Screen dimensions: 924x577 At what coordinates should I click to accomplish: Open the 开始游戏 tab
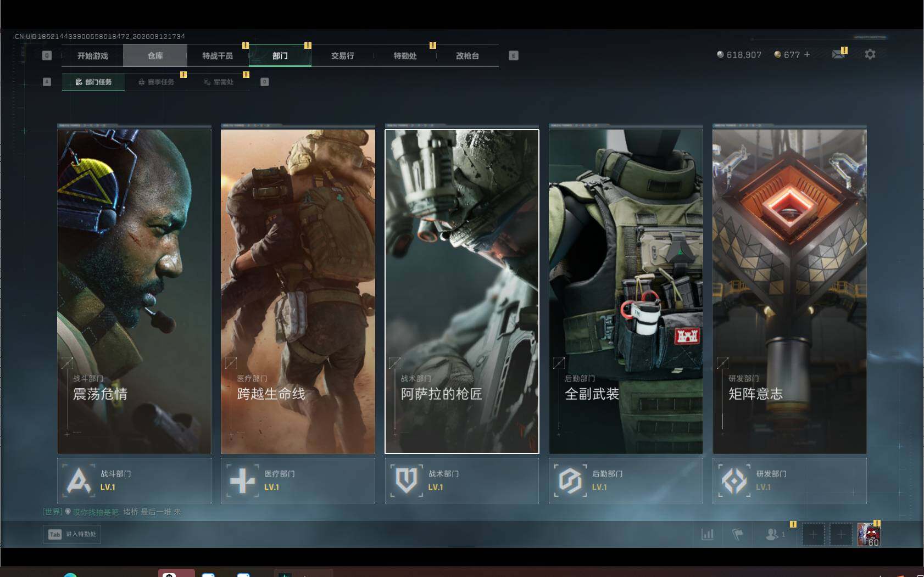point(92,55)
